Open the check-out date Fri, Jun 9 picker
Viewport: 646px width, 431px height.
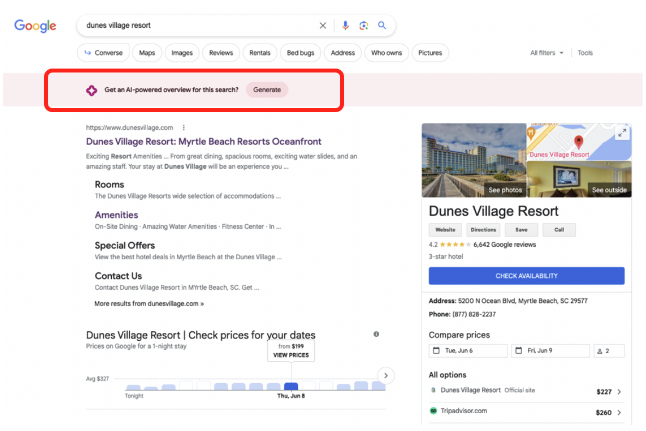pyautogui.click(x=550, y=351)
